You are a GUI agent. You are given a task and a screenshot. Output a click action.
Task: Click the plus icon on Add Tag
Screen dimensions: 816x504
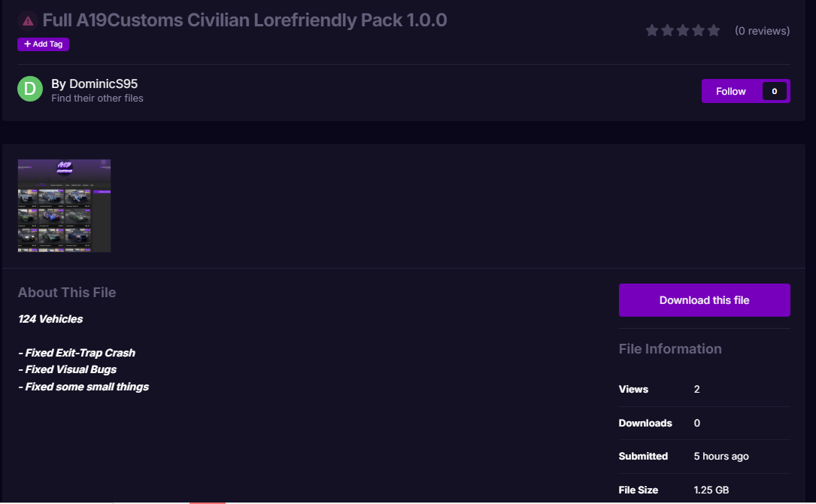tap(28, 44)
